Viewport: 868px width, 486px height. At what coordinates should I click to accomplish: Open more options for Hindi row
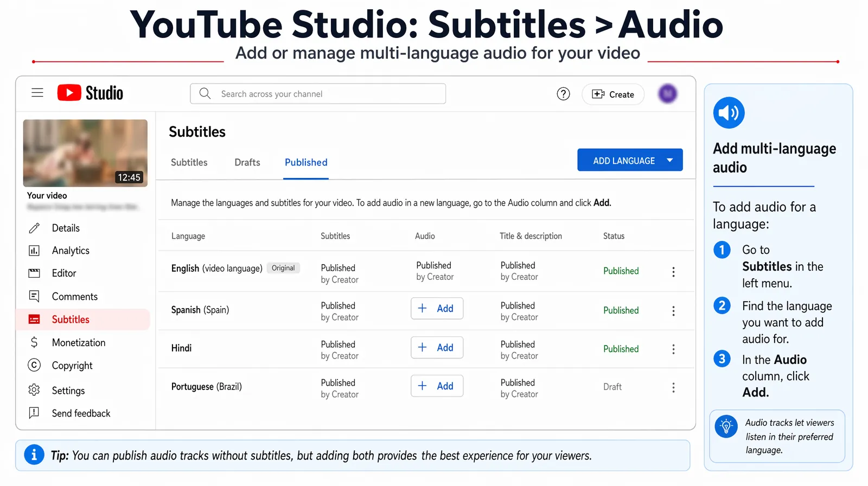click(x=673, y=349)
